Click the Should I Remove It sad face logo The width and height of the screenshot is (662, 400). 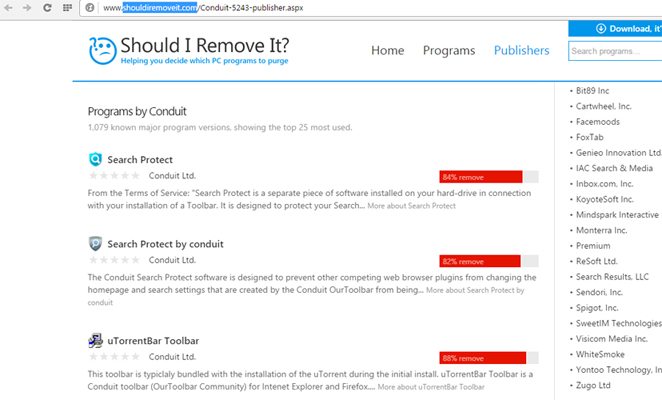pos(103,51)
